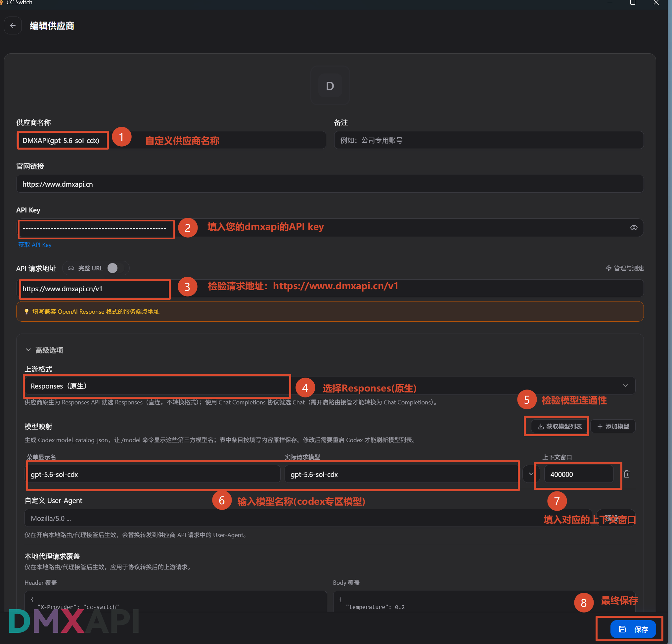Click the 自定义 User-Agent Mozilla/5.0 field
Screen dimensions: 672x644
pyautogui.click(x=308, y=518)
